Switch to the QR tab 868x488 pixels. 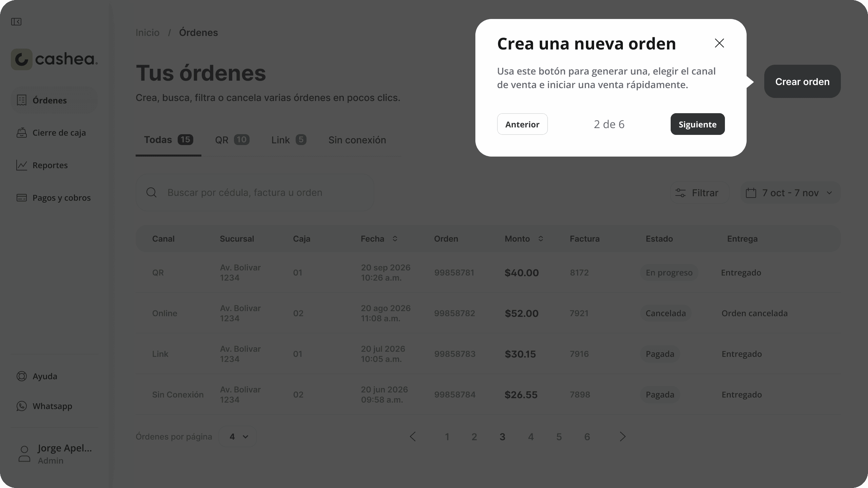(x=232, y=140)
